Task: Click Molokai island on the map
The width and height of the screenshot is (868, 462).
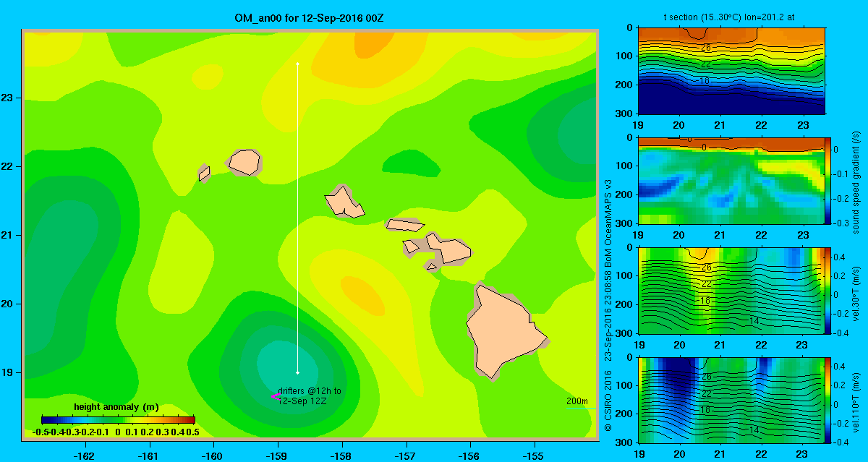Action: [405, 225]
